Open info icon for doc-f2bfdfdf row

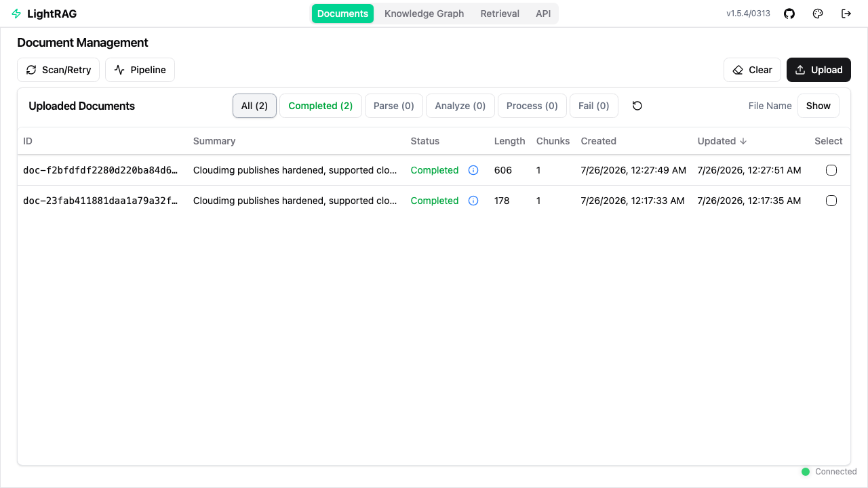473,170
